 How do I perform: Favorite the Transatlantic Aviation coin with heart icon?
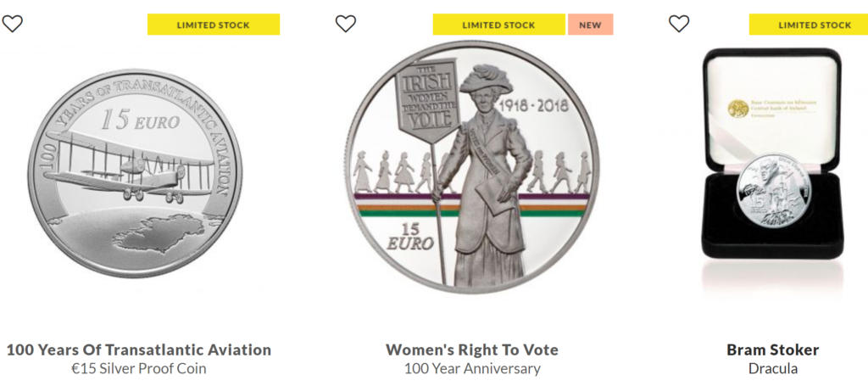[12, 24]
